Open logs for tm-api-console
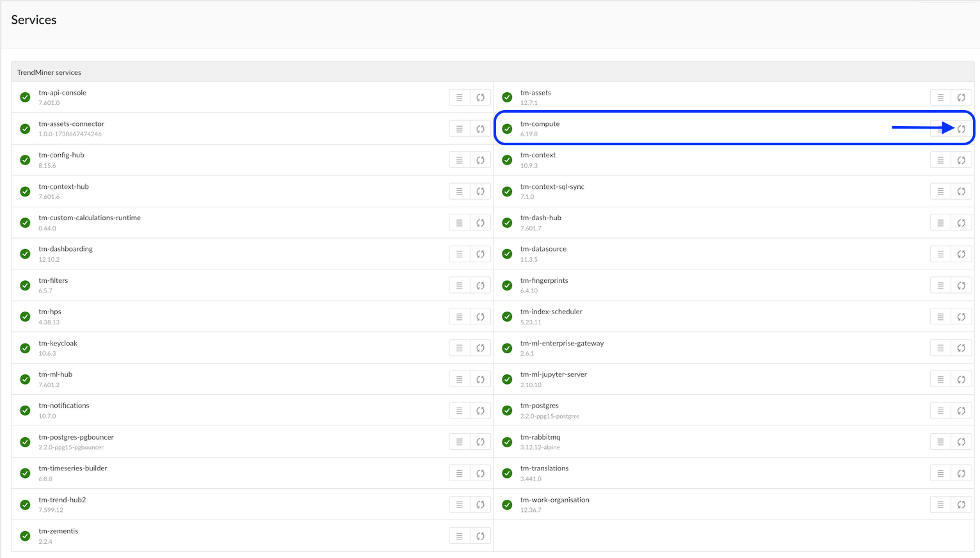 [459, 97]
